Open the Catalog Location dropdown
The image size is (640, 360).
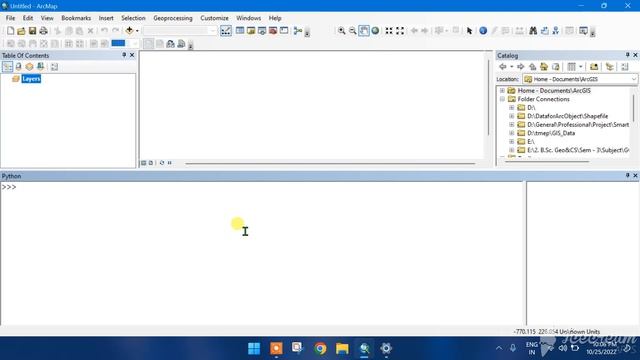pos(633,79)
